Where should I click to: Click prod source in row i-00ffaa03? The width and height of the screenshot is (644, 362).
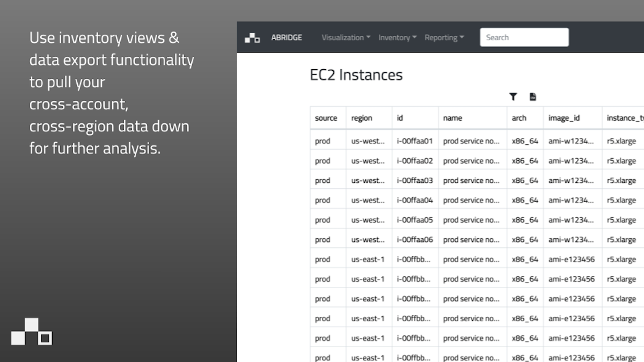(x=323, y=181)
